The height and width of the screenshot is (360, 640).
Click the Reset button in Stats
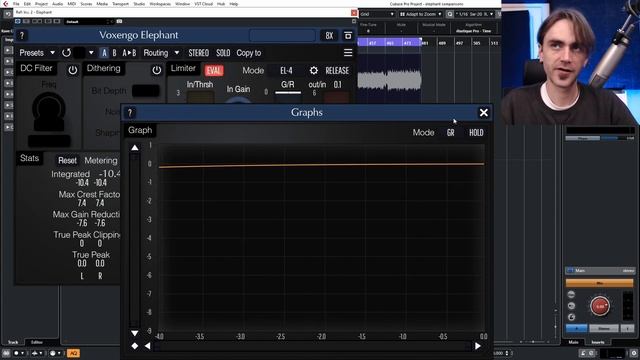point(67,160)
